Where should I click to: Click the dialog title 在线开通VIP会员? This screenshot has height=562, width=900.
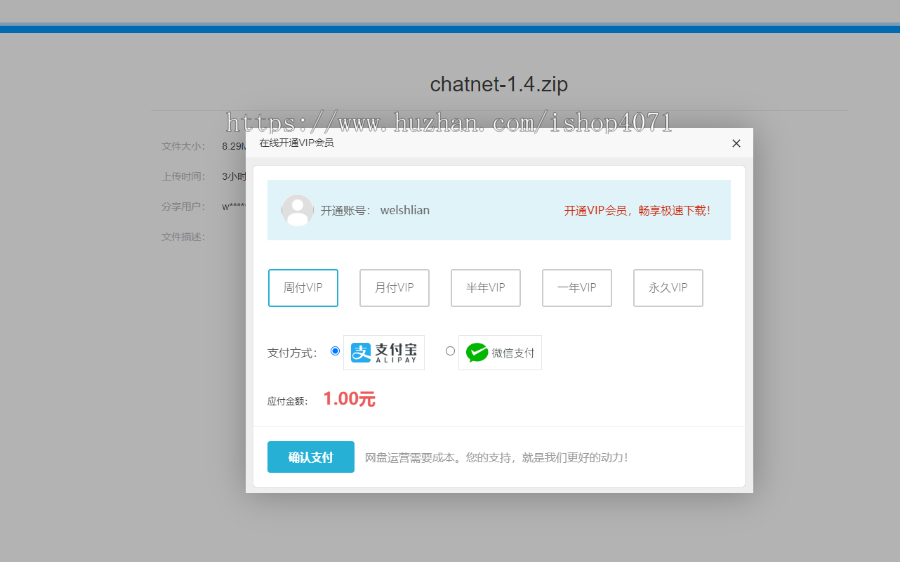tap(297, 143)
